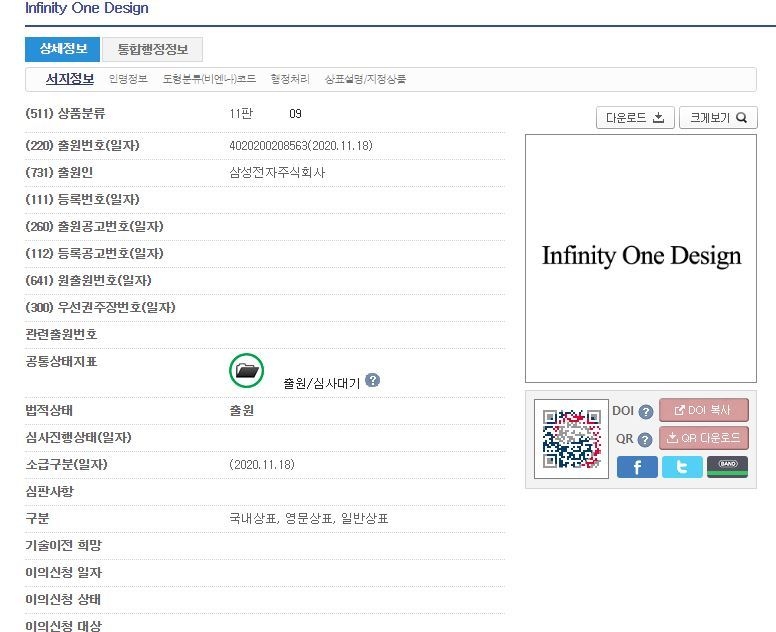The image size is (776, 632).
Task: Click the 심판사항 label
Action: click(x=49, y=491)
